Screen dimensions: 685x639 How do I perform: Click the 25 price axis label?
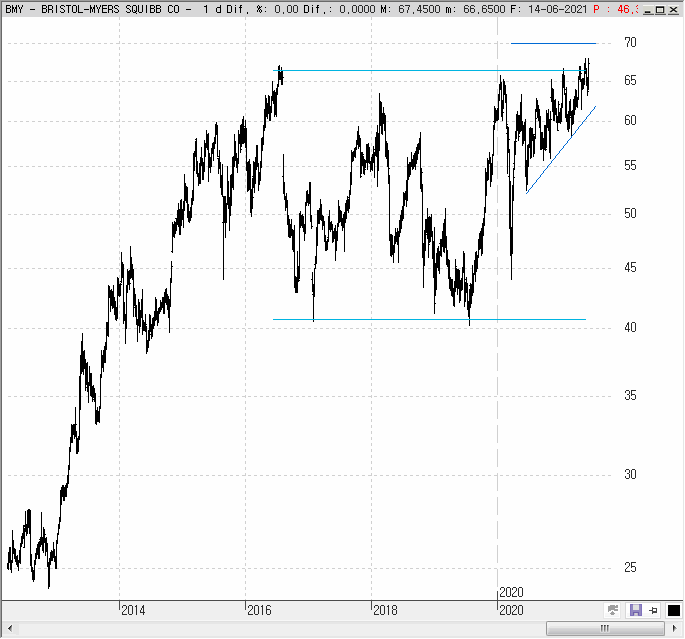click(630, 568)
